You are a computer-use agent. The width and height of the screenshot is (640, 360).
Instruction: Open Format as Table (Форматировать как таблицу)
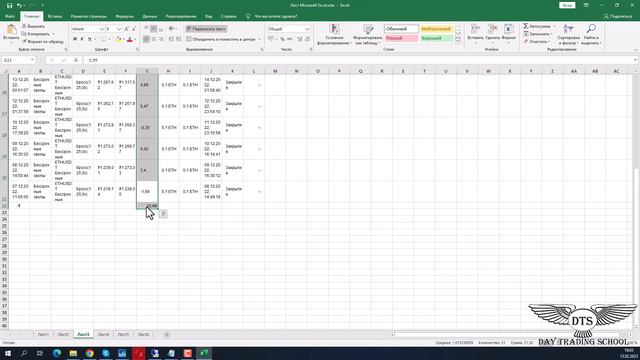(x=368, y=34)
